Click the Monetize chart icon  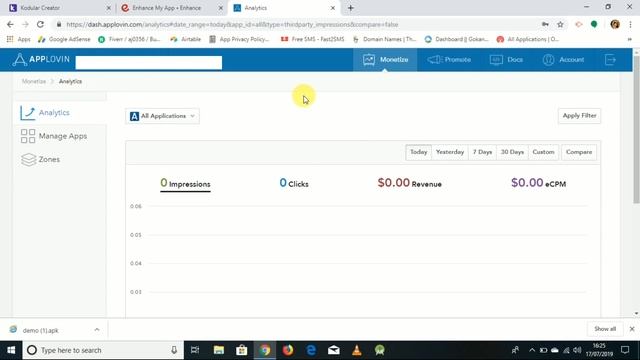click(x=369, y=60)
